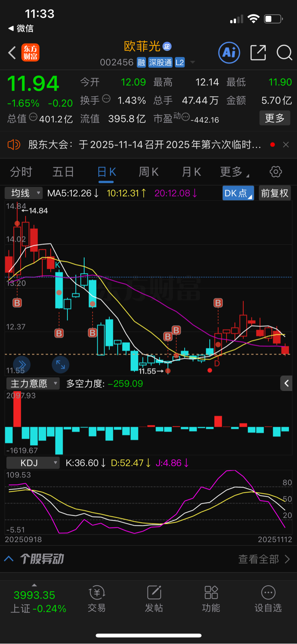
Task: Open the 均线 indicator dropdown
Action: (x=24, y=193)
